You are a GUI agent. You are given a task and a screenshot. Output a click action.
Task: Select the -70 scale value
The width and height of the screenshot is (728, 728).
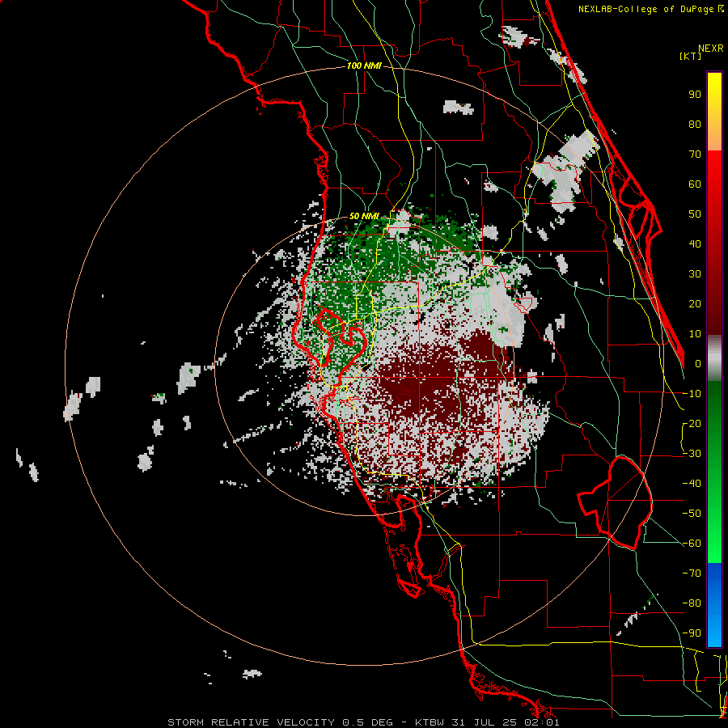(692, 574)
